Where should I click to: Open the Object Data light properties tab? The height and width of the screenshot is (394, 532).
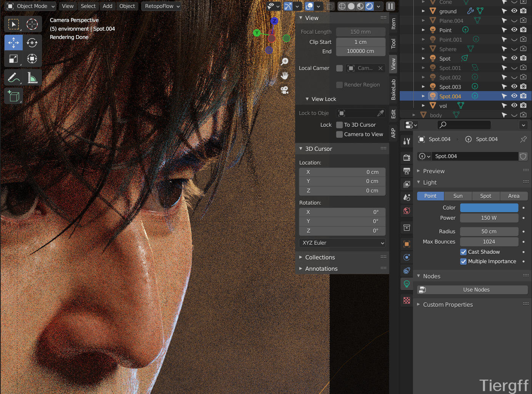coord(407,284)
